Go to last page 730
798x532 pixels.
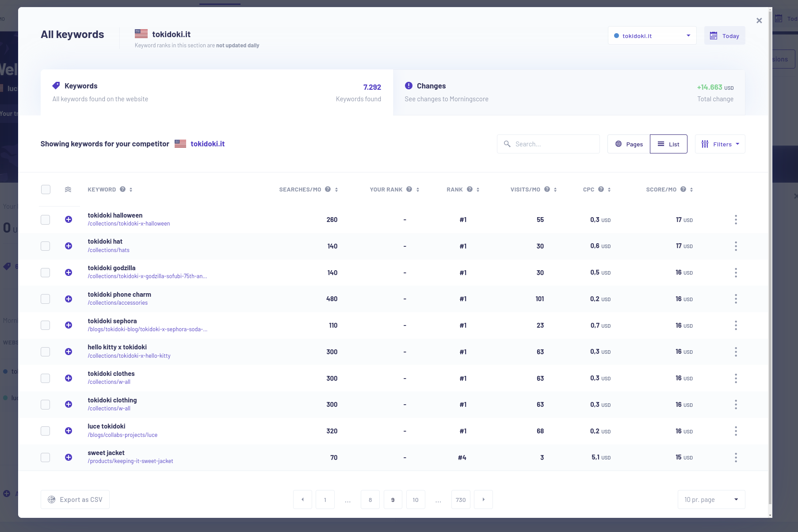[461, 500]
